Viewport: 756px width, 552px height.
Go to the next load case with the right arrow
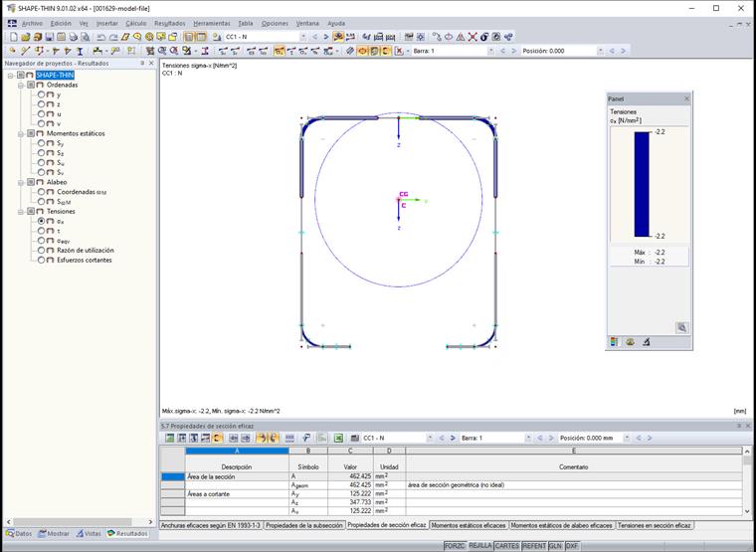tap(326, 37)
